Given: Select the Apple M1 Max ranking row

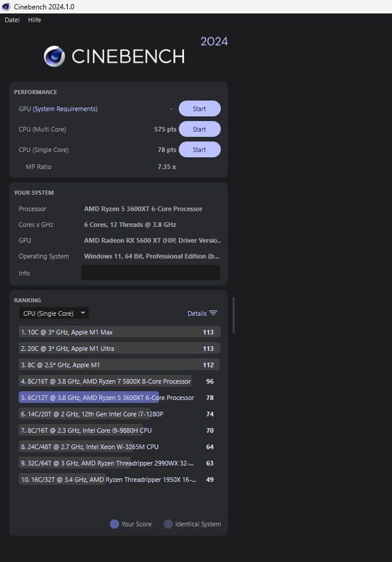Looking at the screenshot, I should tap(120, 332).
